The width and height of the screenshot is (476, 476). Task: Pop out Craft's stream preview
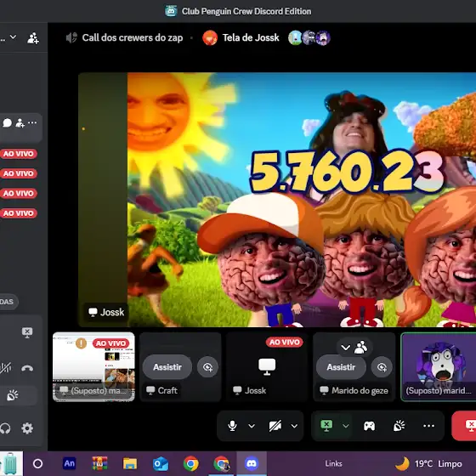207,367
